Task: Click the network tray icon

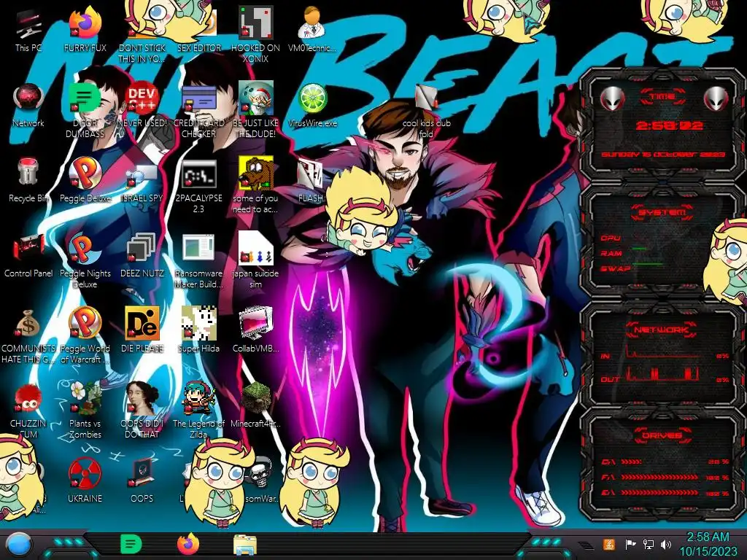Action: point(648,544)
